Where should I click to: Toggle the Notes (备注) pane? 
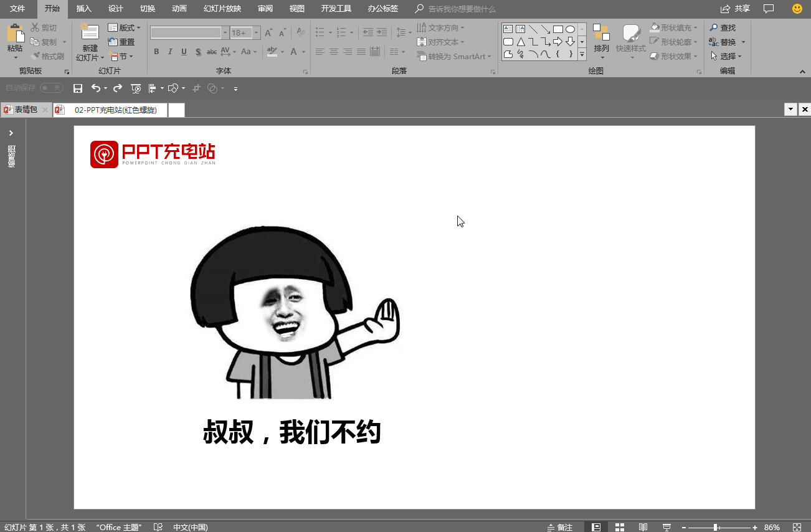point(559,527)
